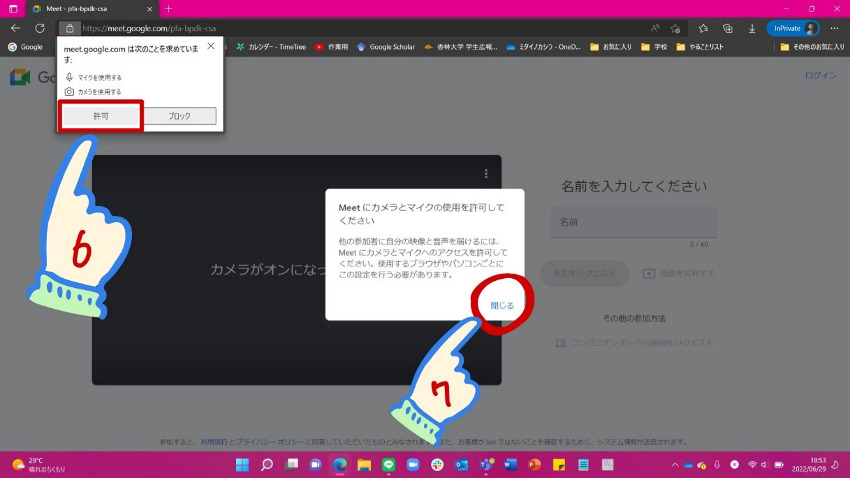Click コンパニオンモードの使用をリクエスト link
Viewport: 850px width, 478px height.
coord(634,343)
